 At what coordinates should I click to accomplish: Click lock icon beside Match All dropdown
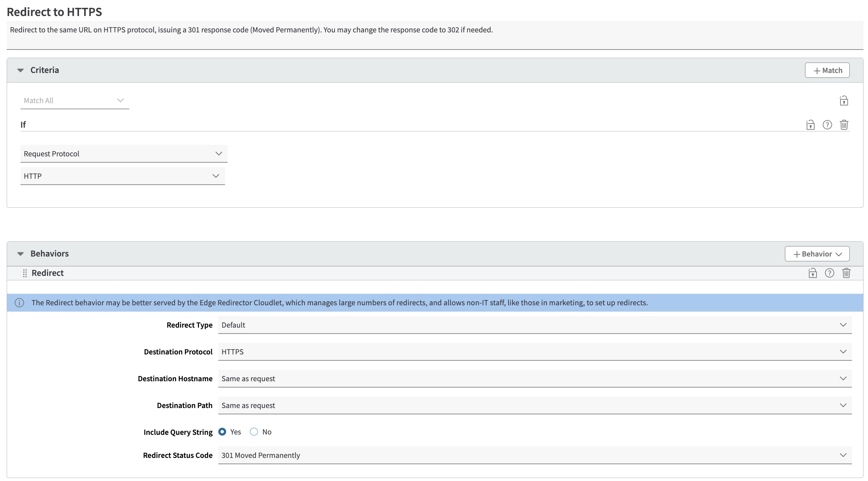click(x=844, y=101)
